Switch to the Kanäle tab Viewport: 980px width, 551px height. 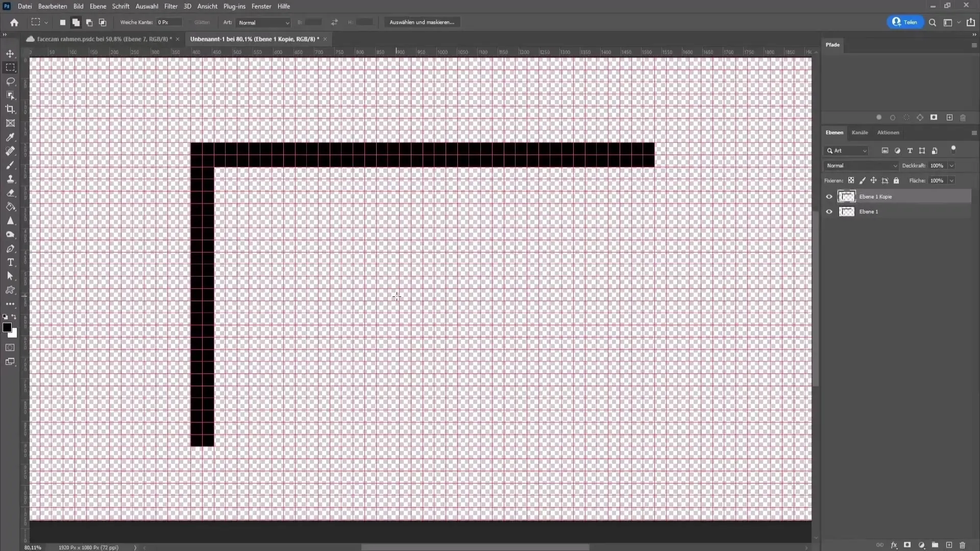pyautogui.click(x=860, y=132)
